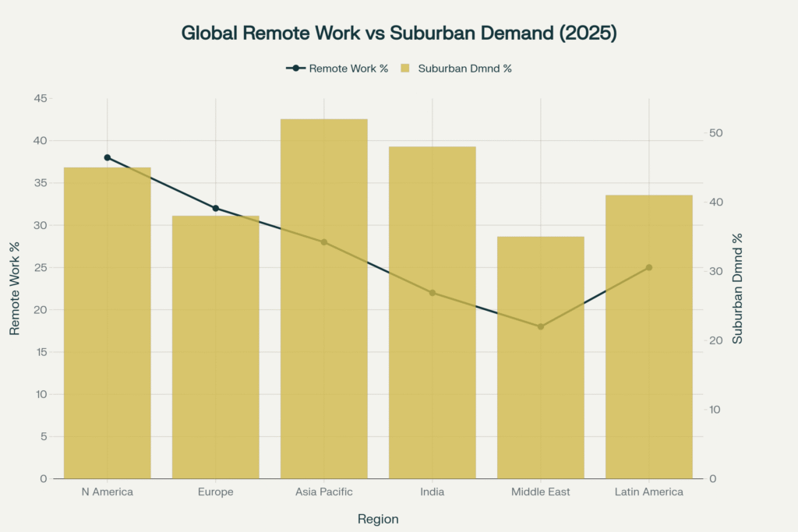Click the Europe remote work data point
This screenshot has width=798, height=532.
click(x=216, y=208)
